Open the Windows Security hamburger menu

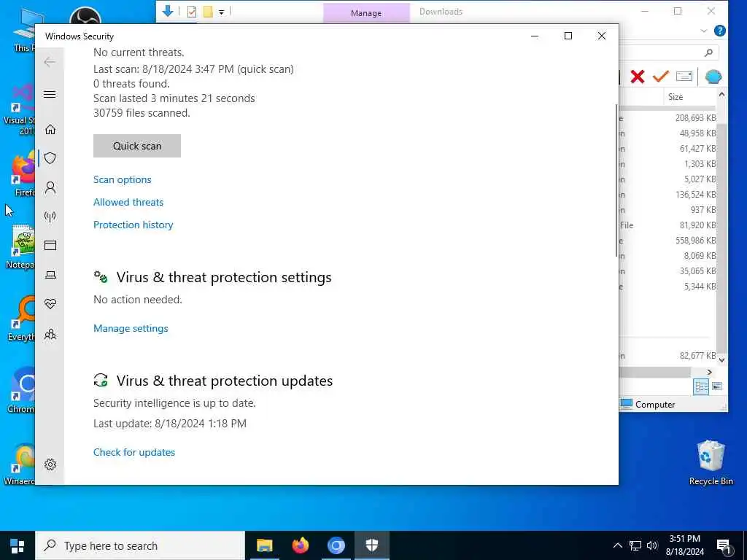[50, 94]
